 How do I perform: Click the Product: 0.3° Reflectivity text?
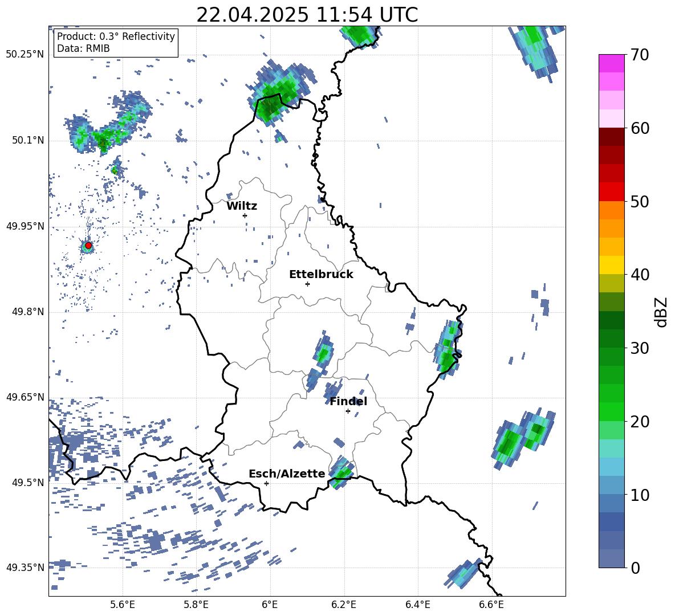pos(116,36)
